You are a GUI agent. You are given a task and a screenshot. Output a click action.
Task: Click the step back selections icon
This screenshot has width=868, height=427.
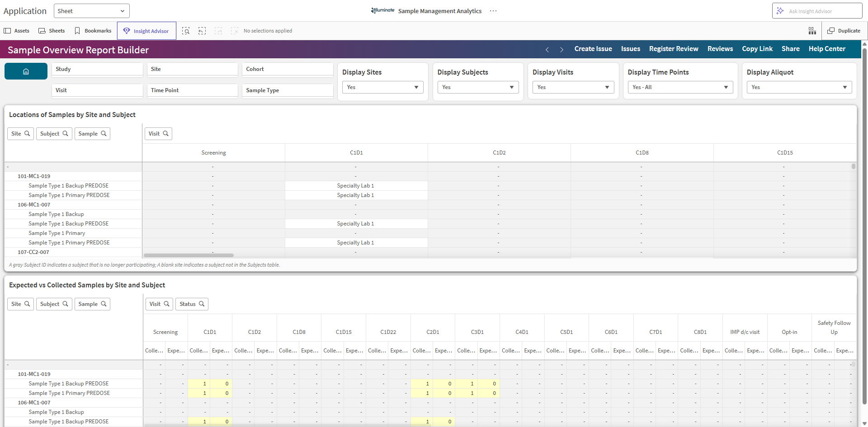click(x=202, y=31)
